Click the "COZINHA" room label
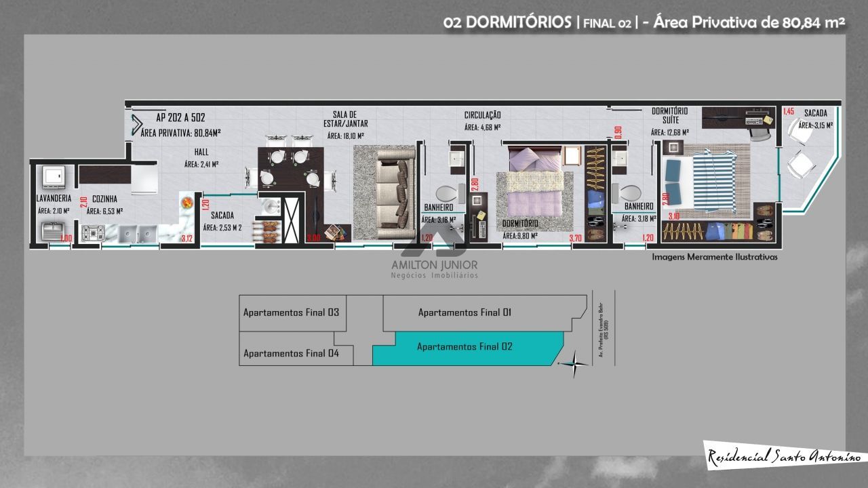Image resolution: width=868 pixels, height=488 pixels. (105, 199)
